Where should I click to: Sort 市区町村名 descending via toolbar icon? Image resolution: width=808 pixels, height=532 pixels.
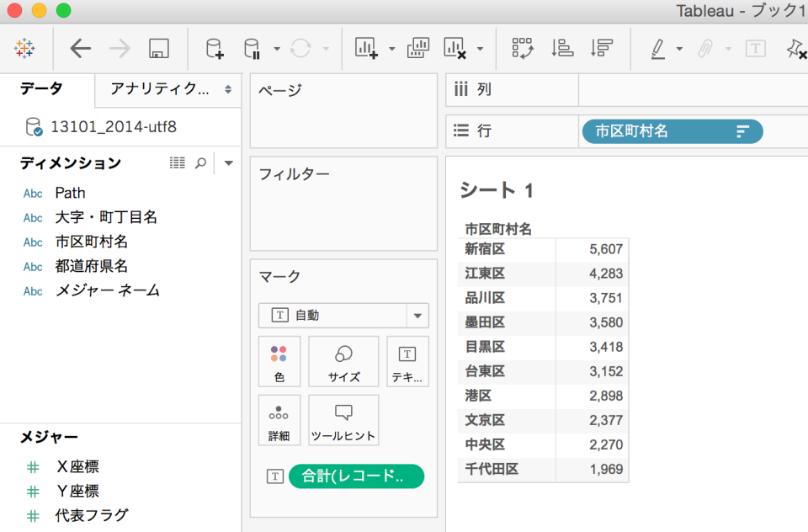coord(600,48)
